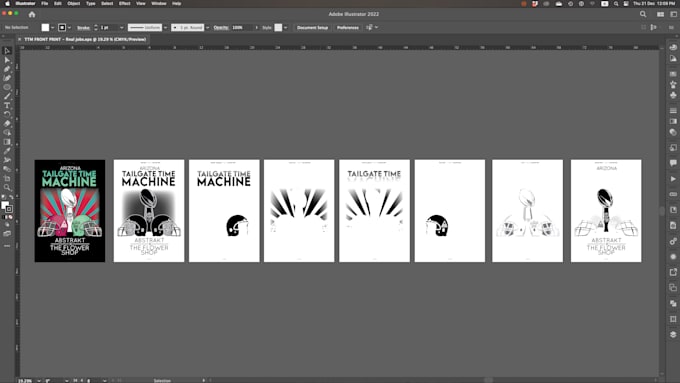The height and width of the screenshot is (383, 680).
Task: Open the Effect menu
Action: [124, 3]
